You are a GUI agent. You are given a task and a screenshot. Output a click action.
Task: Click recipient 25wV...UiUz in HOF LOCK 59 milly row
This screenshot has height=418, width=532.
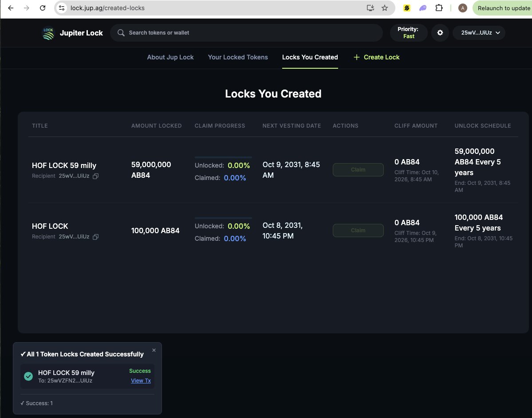(x=74, y=176)
